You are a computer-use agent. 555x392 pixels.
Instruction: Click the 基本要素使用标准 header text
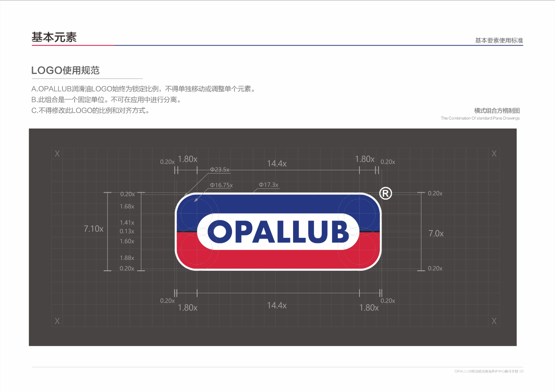499,40
